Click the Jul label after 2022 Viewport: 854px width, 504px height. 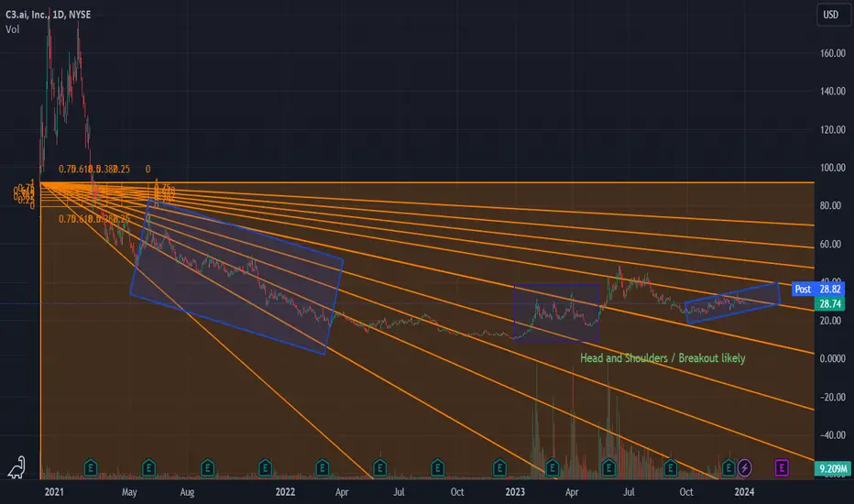399,492
